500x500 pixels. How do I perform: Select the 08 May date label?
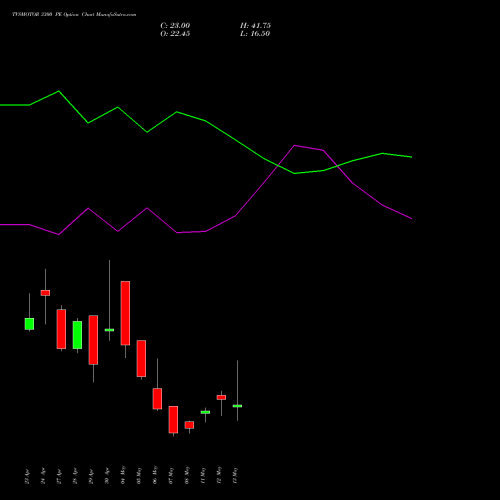coord(187,475)
